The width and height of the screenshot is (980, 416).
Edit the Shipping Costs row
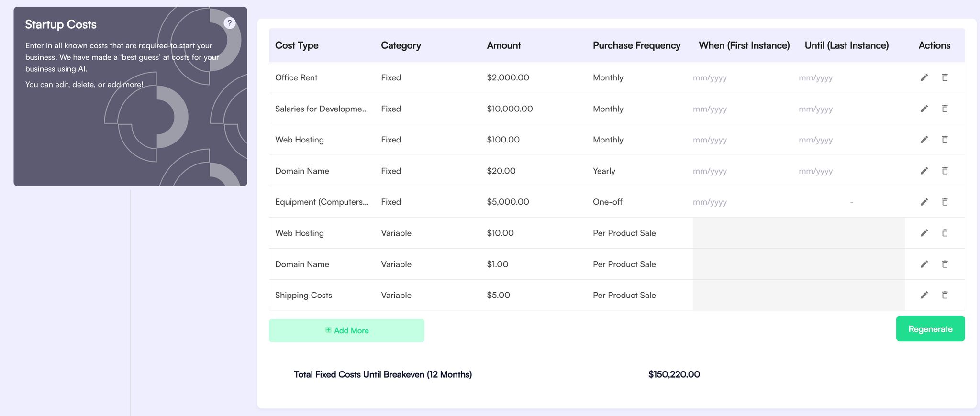pyautogui.click(x=924, y=295)
